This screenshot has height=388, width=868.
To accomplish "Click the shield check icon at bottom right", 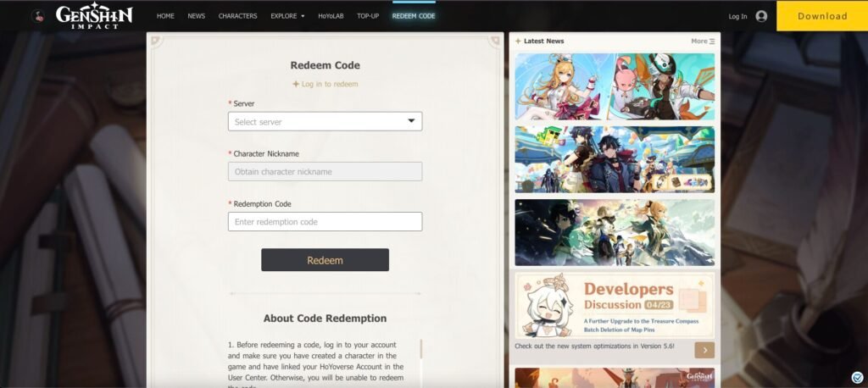I will tap(857, 378).
